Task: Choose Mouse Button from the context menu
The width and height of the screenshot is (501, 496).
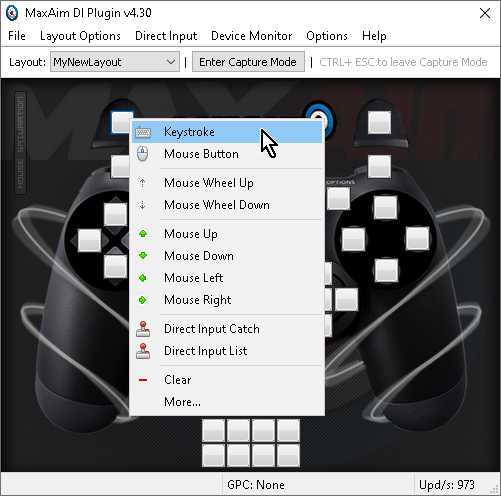Action: [227, 154]
